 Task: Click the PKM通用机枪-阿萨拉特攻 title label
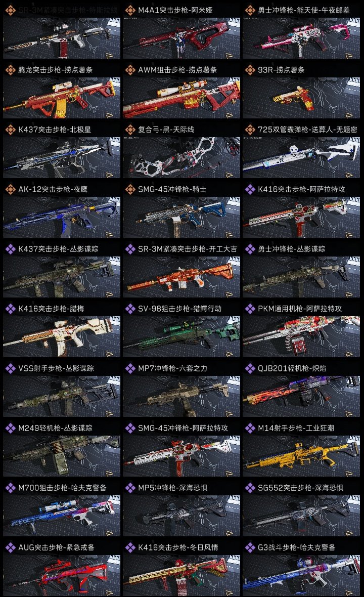click(x=300, y=309)
